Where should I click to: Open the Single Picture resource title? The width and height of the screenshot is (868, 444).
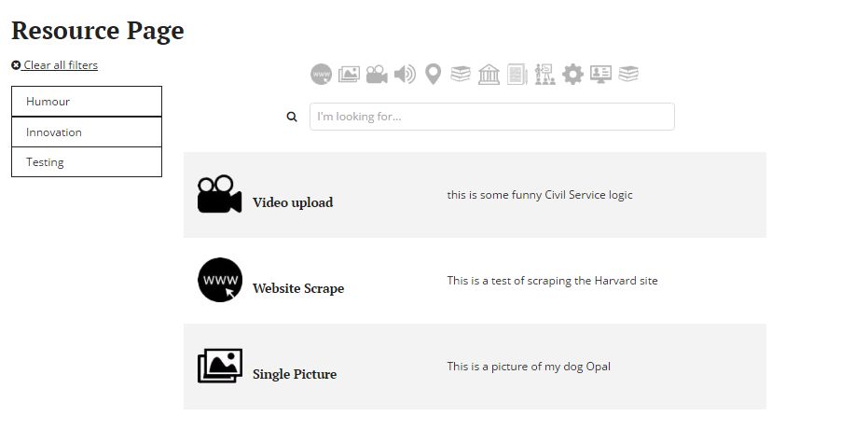pyautogui.click(x=295, y=375)
